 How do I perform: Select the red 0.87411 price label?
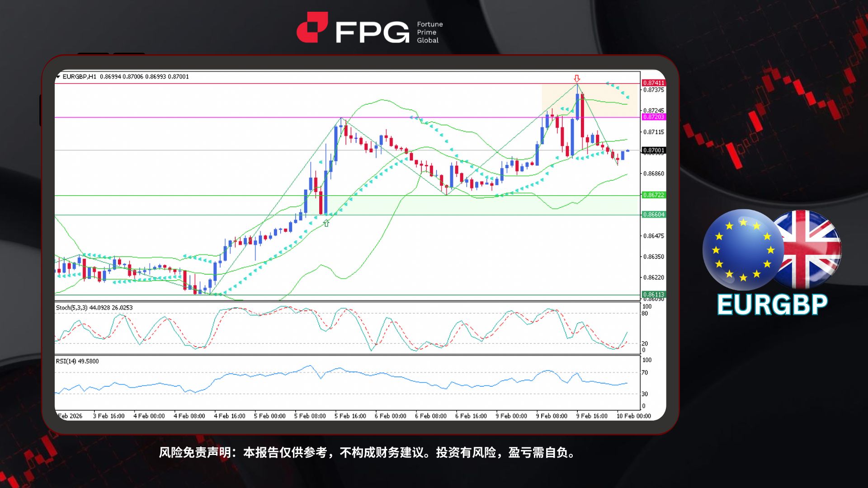click(x=654, y=83)
